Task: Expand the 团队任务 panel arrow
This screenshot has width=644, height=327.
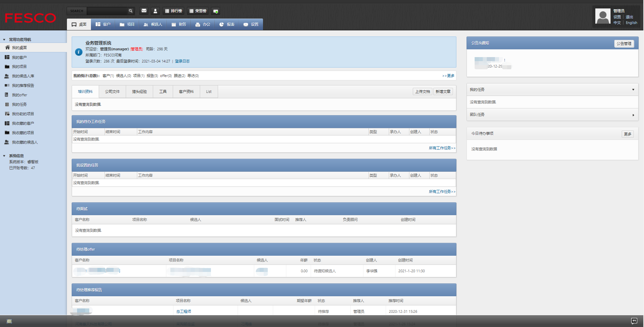Action: [x=633, y=115]
